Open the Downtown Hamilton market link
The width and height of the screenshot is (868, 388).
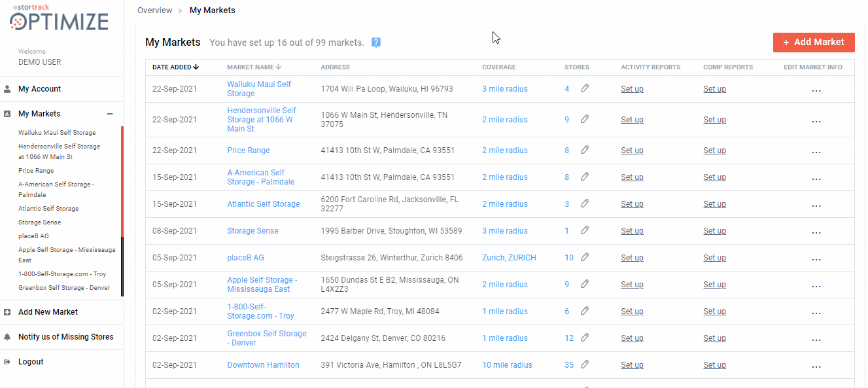(263, 365)
